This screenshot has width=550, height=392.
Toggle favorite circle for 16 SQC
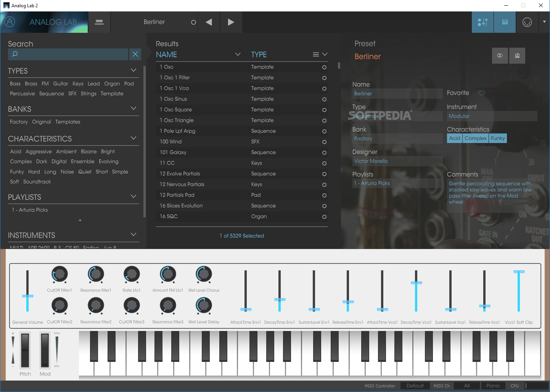pos(324,217)
